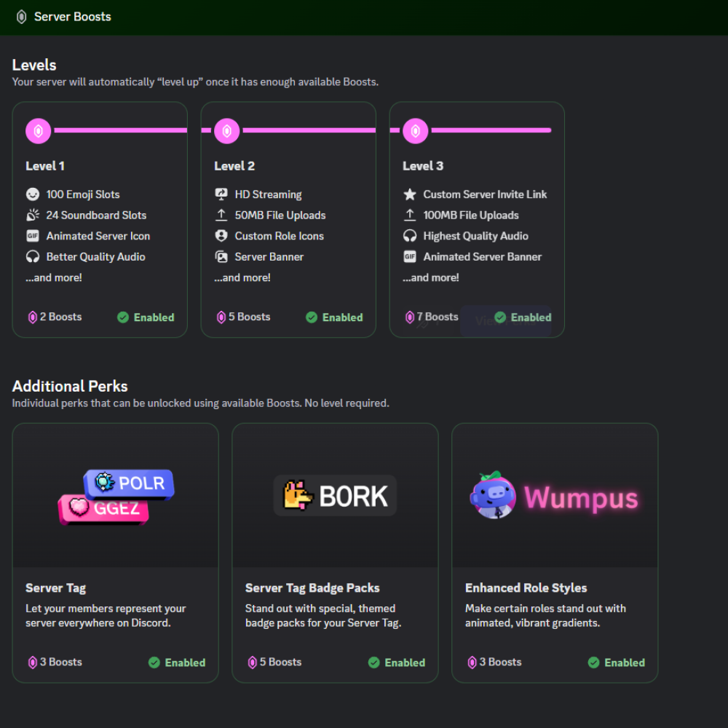Screen dimensions: 728x728
Task: Click Enabled checkmark on Level 2 card
Action: click(312, 317)
